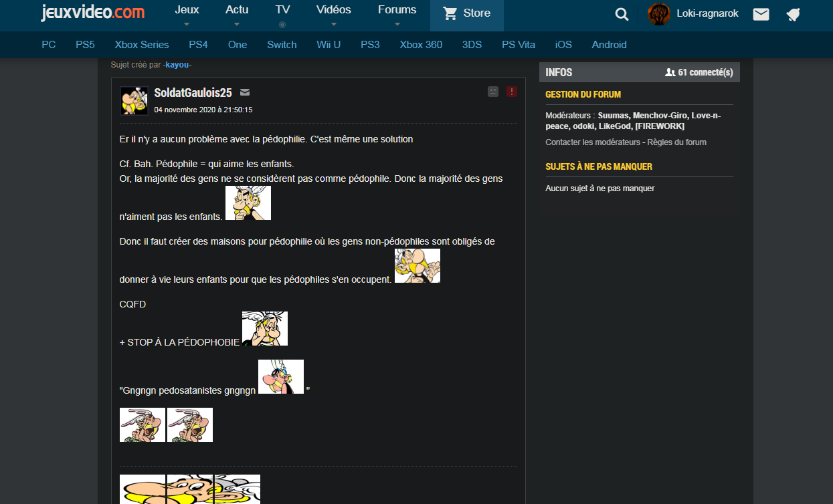This screenshot has height=504, width=833.
Task: Open moderator Suumas profile
Action: [614, 116]
